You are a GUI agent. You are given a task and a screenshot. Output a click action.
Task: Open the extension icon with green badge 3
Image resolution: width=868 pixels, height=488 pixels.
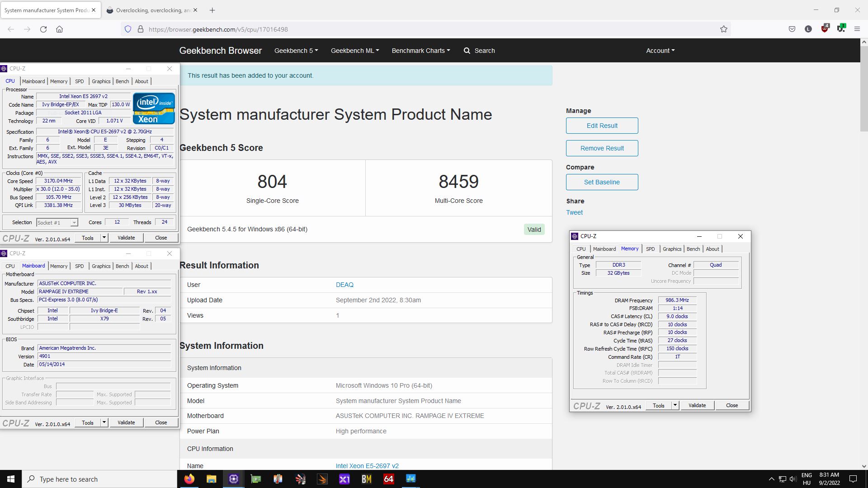(841, 28)
